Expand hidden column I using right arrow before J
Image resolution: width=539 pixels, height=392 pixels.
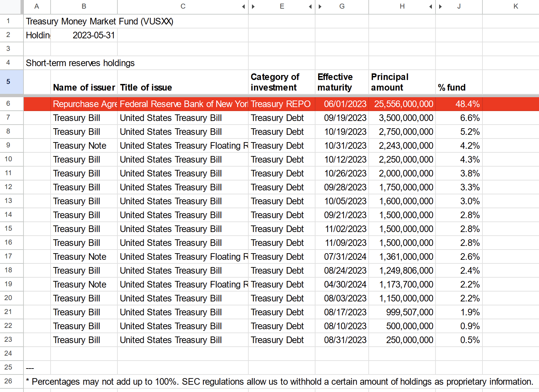(x=440, y=7)
